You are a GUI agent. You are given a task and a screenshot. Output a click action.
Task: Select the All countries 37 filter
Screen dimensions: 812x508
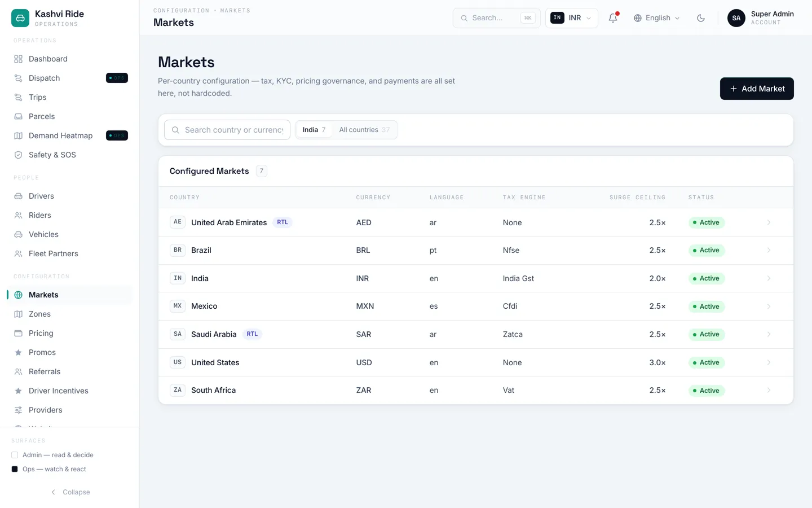click(x=364, y=130)
